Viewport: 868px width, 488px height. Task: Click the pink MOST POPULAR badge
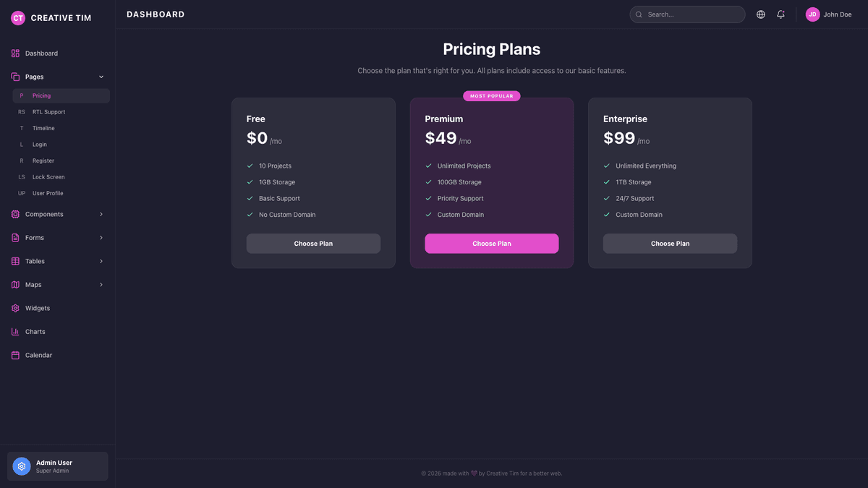click(x=491, y=95)
